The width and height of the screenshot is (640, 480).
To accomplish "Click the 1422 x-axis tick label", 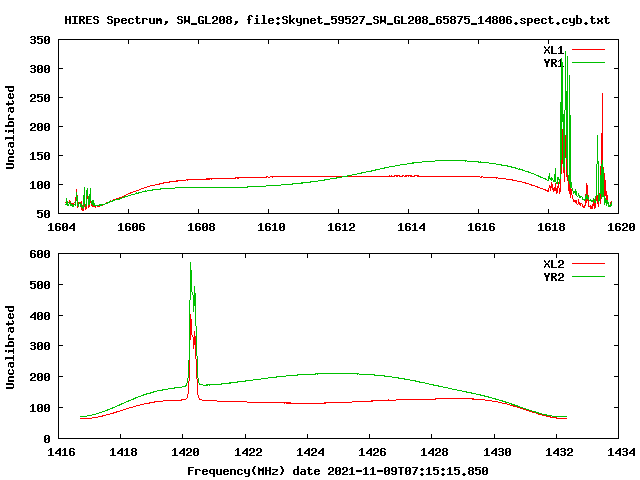I will pyautogui.click(x=248, y=452).
